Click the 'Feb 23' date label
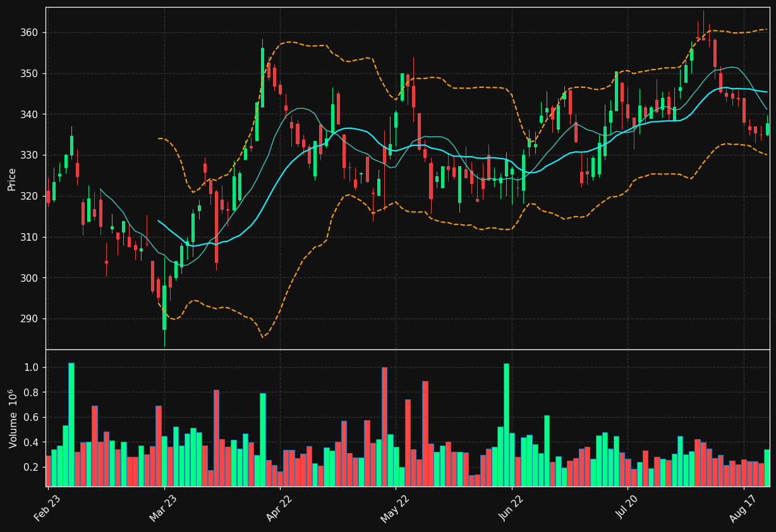 coord(47,509)
